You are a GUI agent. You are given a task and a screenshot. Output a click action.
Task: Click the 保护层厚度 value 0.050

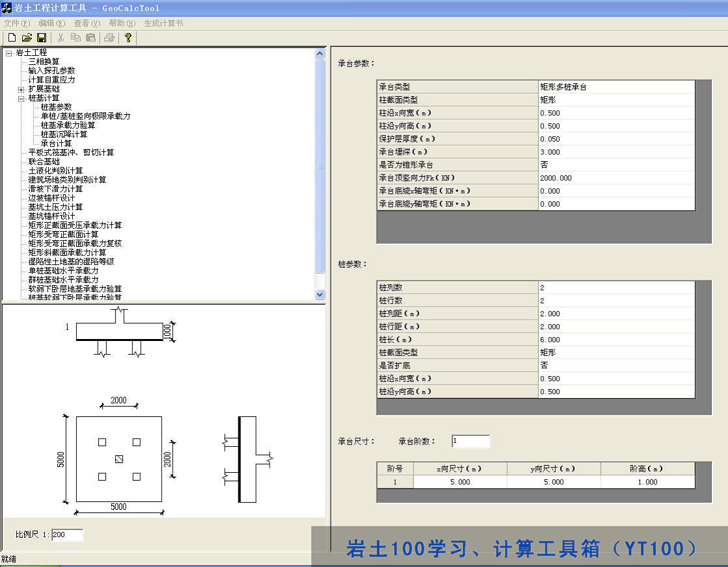(617, 139)
